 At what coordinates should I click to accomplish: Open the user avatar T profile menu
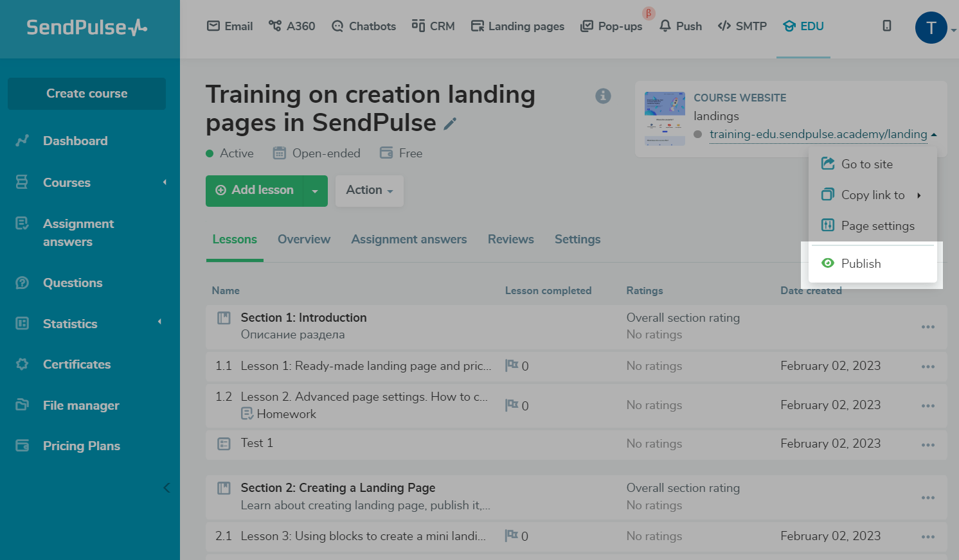click(931, 28)
